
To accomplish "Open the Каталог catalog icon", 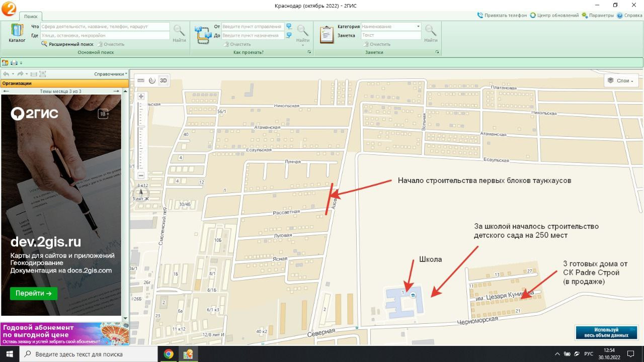I will pyautogui.click(x=17, y=33).
